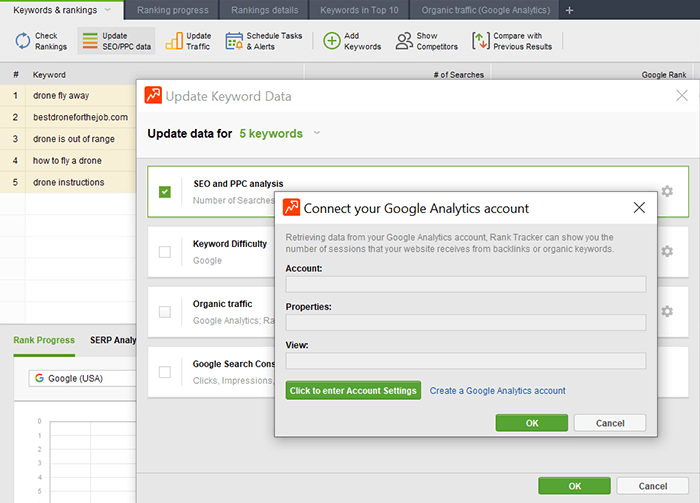Image resolution: width=700 pixels, height=503 pixels.
Task: Enable the Organic traffic checkbox
Action: click(165, 312)
